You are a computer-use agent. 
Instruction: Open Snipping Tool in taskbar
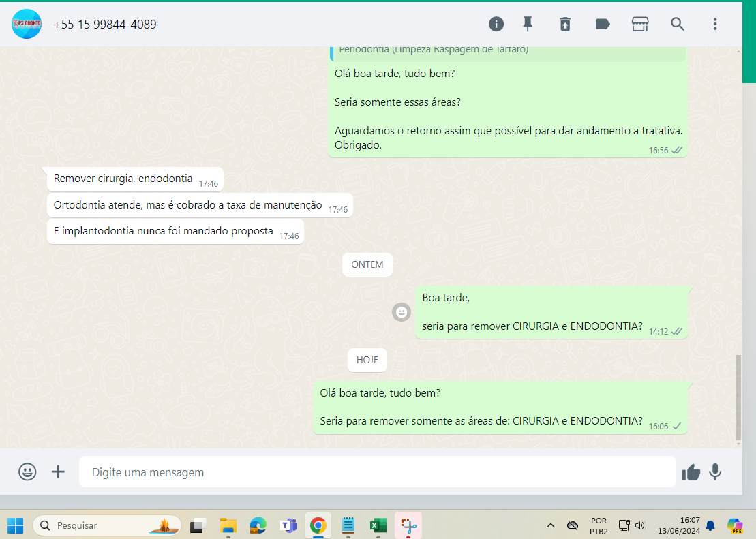point(408,525)
